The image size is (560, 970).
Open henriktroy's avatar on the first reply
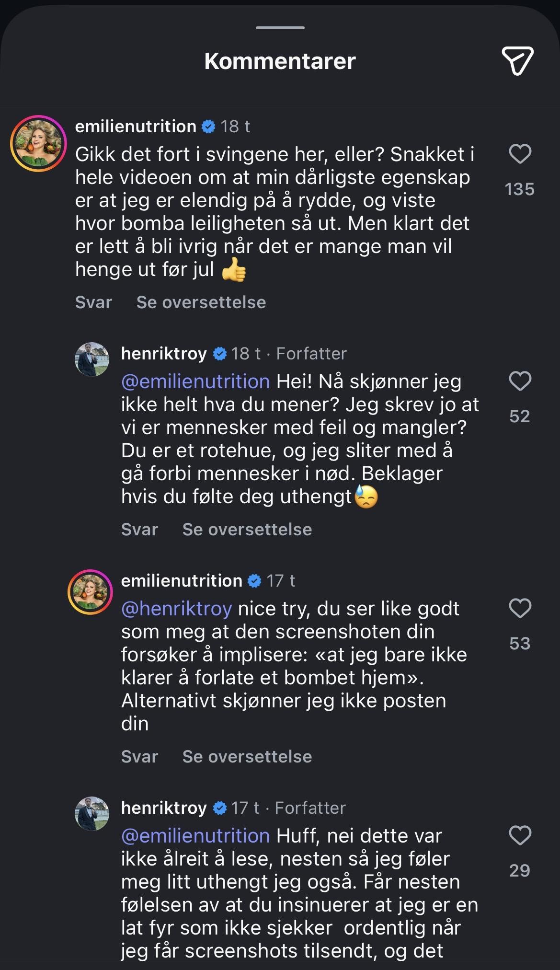coord(92,359)
